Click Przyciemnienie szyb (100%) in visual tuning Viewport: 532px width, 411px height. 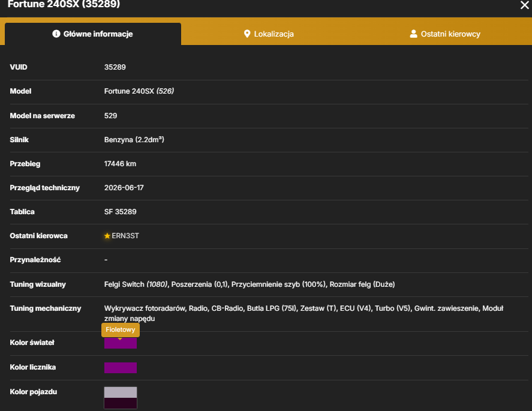(x=278, y=284)
